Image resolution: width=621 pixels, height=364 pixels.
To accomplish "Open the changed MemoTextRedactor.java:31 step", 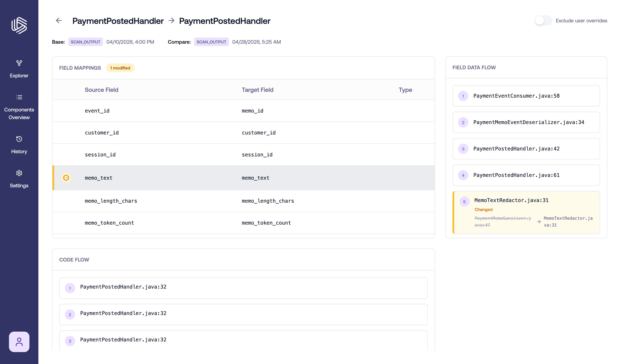I will (x=526, y=212).
